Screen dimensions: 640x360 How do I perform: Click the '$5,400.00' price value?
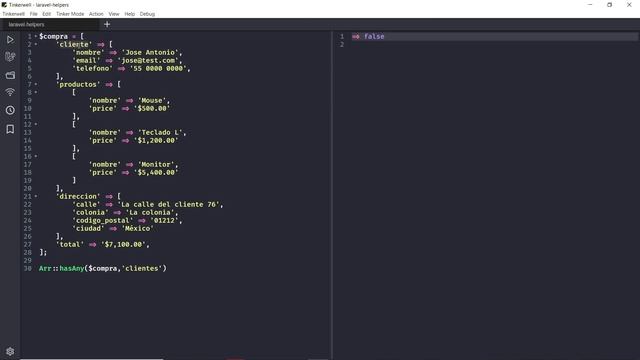click(156, 172)
